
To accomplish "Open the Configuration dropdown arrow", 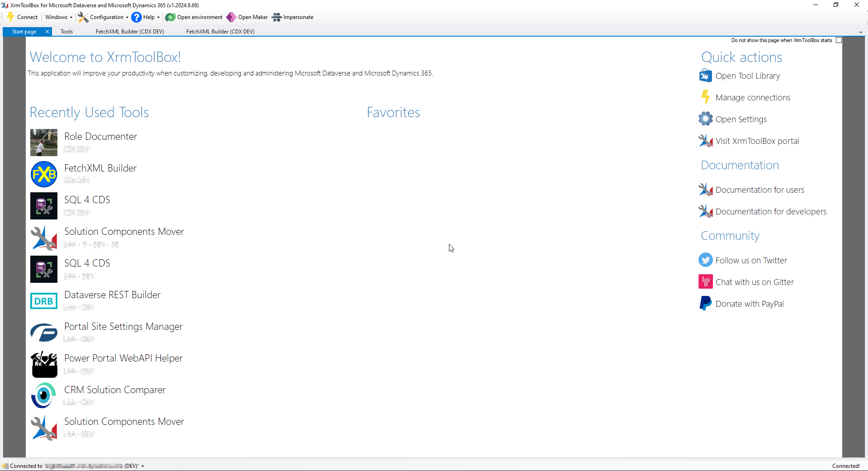I will point(127,17).
